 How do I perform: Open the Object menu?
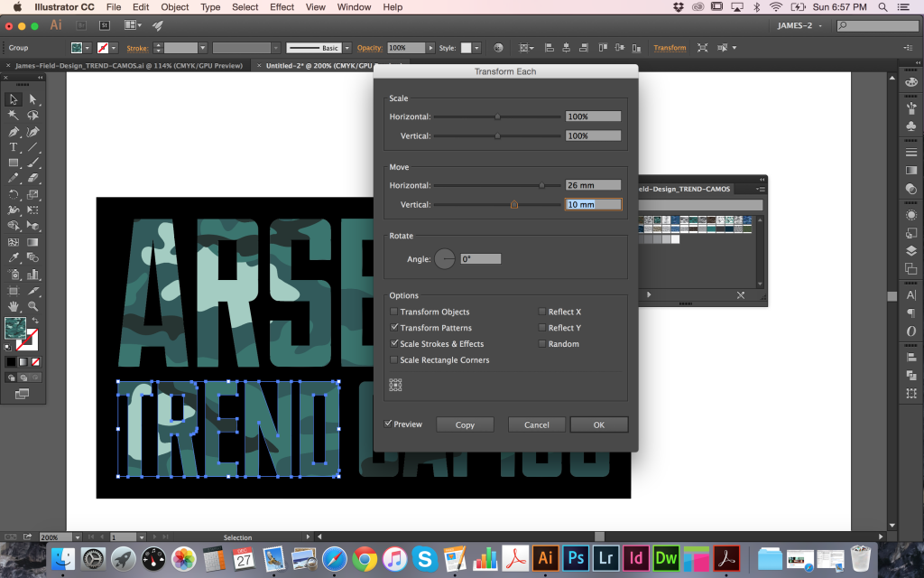pyautogui.click(x=174, y=7)
